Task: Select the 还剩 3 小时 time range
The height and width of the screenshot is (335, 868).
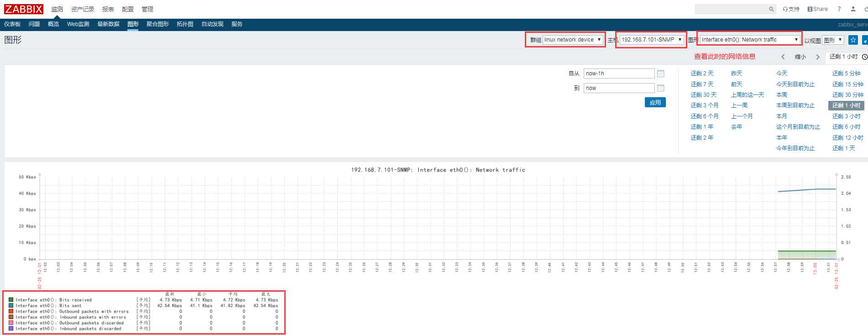Action: pos(846,116)
